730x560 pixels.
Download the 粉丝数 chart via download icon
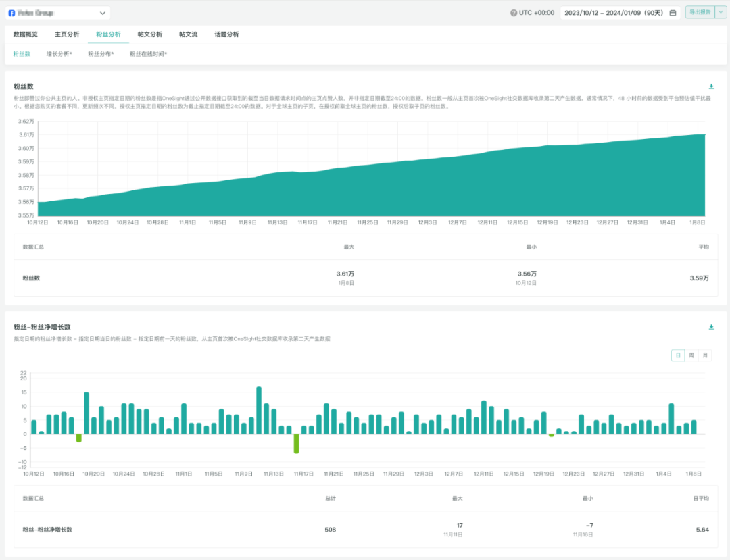pyautogui.click(x=711, y=86)
